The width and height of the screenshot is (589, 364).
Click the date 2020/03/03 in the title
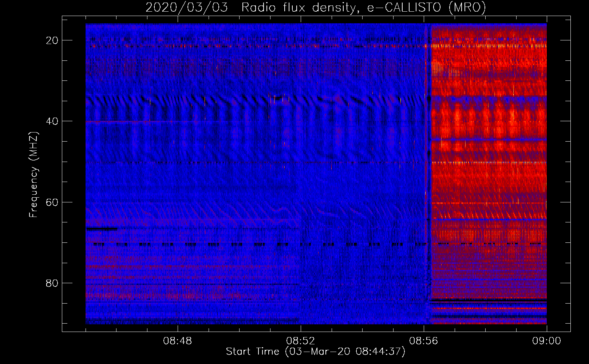pyautogui.click(x=187, y=7)
